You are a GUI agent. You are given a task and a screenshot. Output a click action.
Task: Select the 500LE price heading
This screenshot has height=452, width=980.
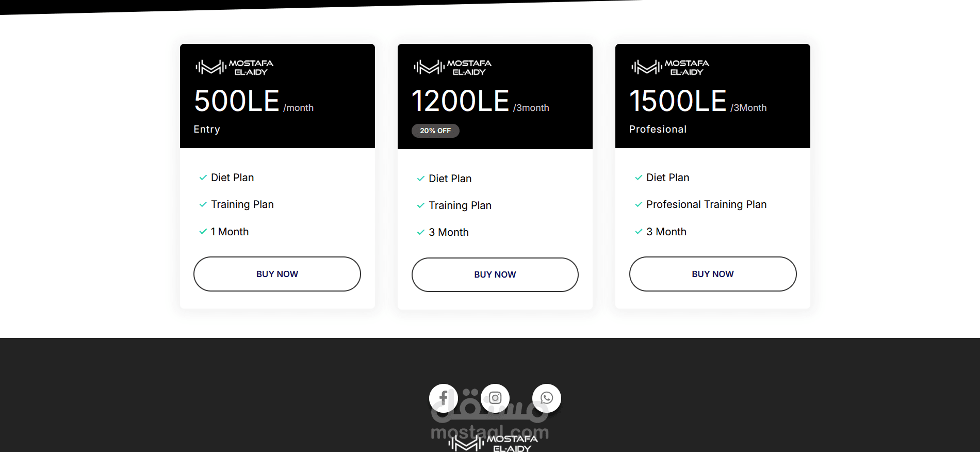click(x=237, y=101)
